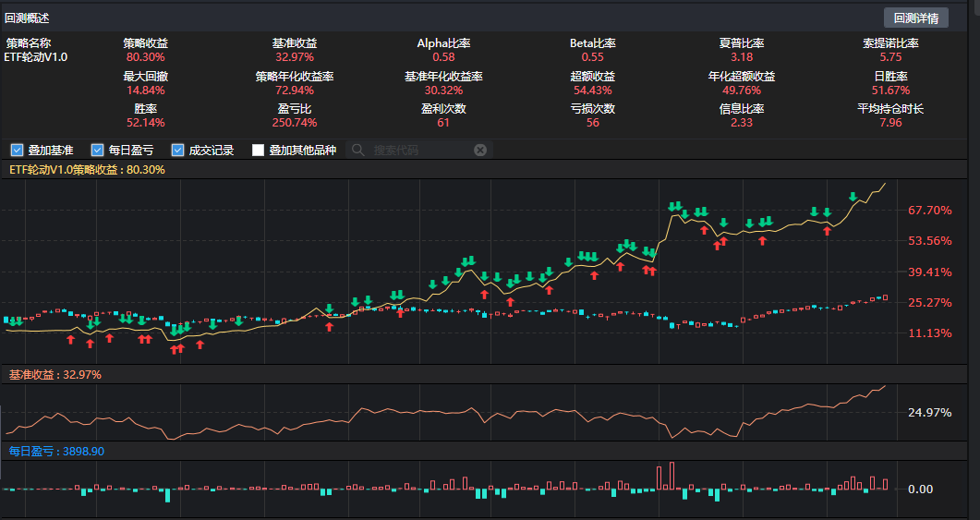Click the tallest red daily profit bar
The image size is (980, 520).
[671, 476]
